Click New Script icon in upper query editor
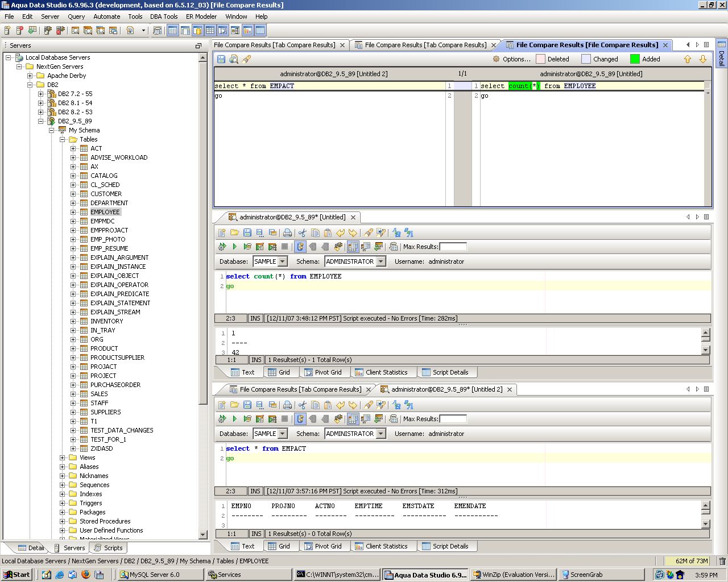 click(x=222, y=232)
